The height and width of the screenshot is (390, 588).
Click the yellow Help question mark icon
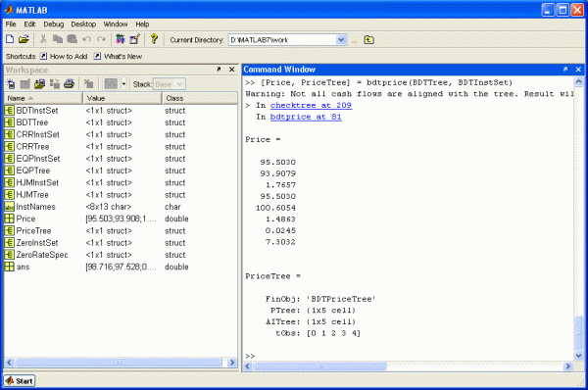click(x=154, y=39)
